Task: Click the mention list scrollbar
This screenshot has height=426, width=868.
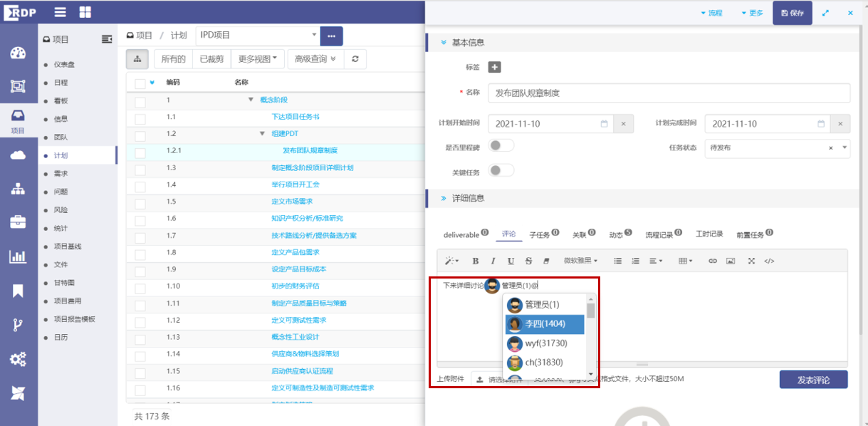Action: pyautogui.click(x=590, y=311)
